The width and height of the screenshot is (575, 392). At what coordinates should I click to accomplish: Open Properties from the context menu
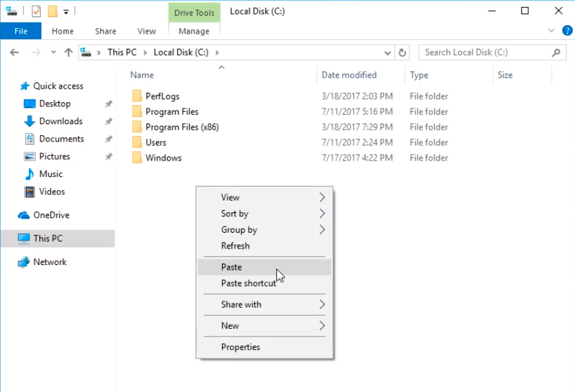(x=264, y=347)
